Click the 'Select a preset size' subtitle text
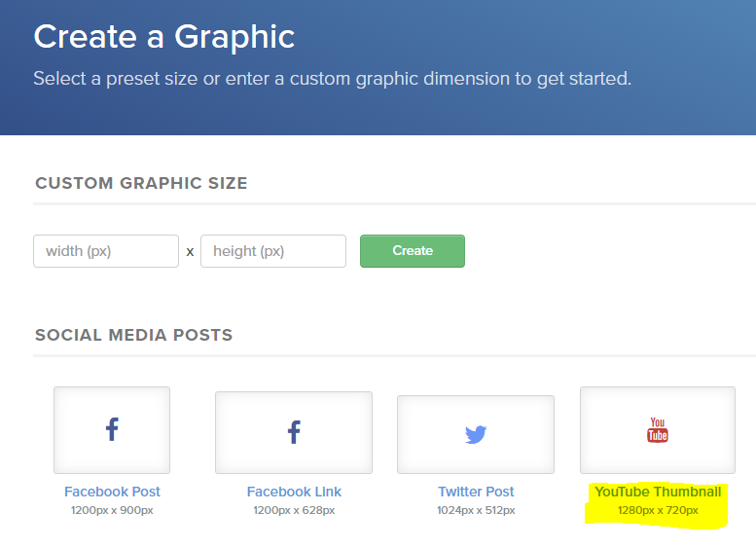The width and height of the screenshot is (756, 548). click(332, 79)
